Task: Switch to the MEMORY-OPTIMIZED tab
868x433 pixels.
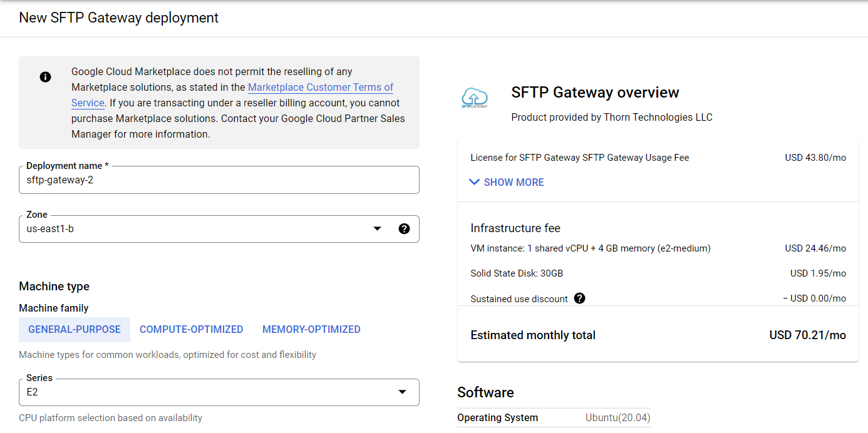Action: (311, 330)
